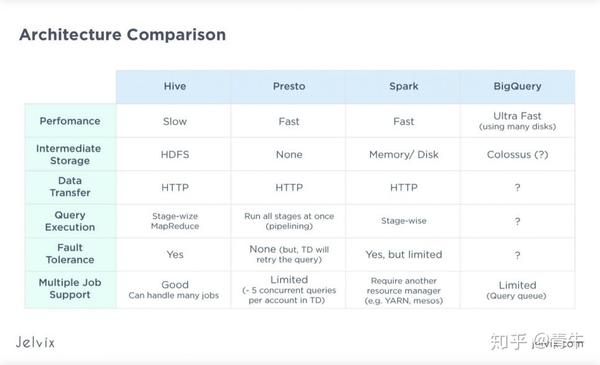
Task: Click the Architecture Comparison title
Action: (122, 35)
